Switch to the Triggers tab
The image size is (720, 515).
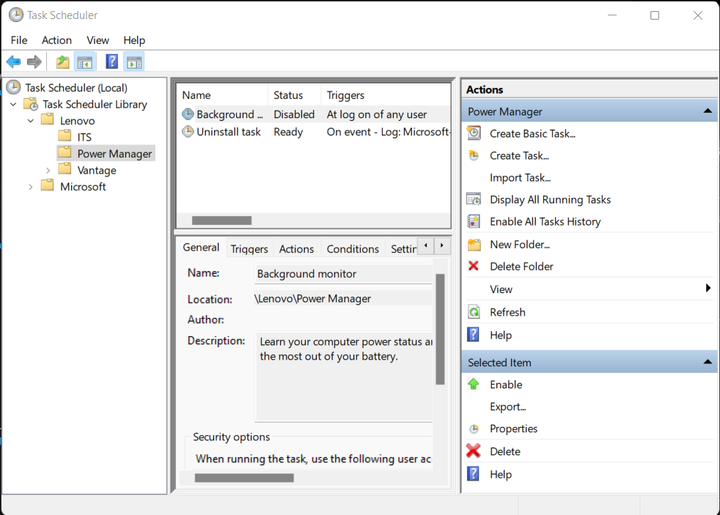tap(249, 249)
